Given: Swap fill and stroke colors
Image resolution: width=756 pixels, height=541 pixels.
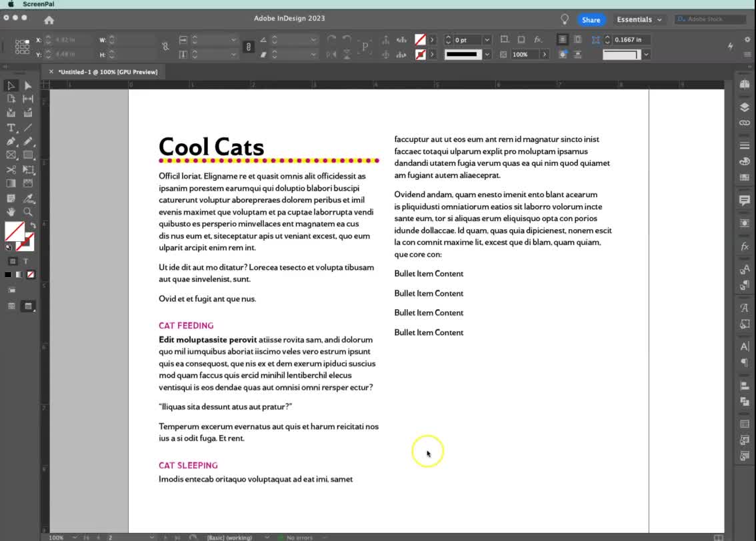Looking at the screenshot, I should pyautogui.click(x=31, y=223).
